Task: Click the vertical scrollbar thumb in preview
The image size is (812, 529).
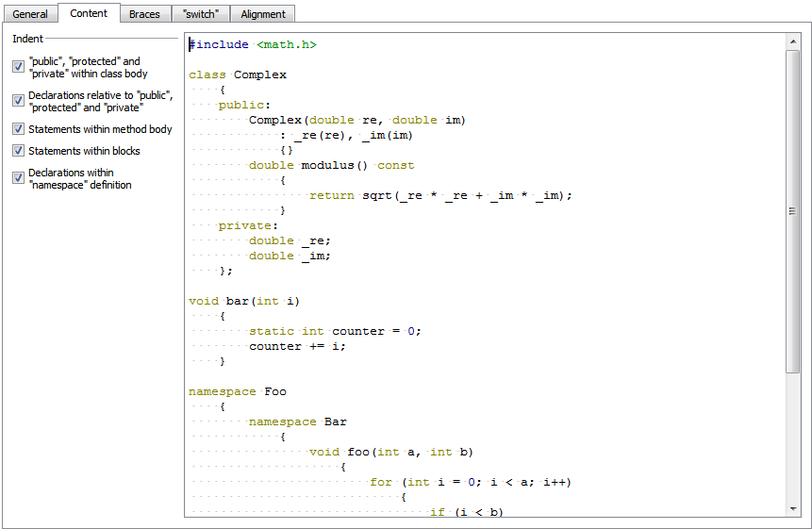Action: coord(793,211)
